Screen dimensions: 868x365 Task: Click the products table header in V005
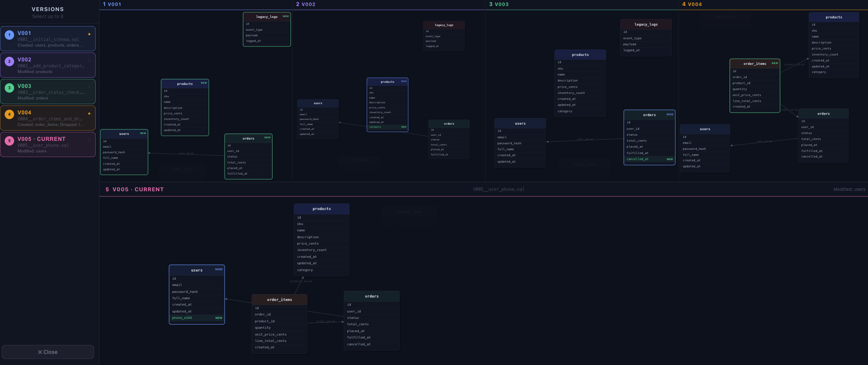click(322, 209)
